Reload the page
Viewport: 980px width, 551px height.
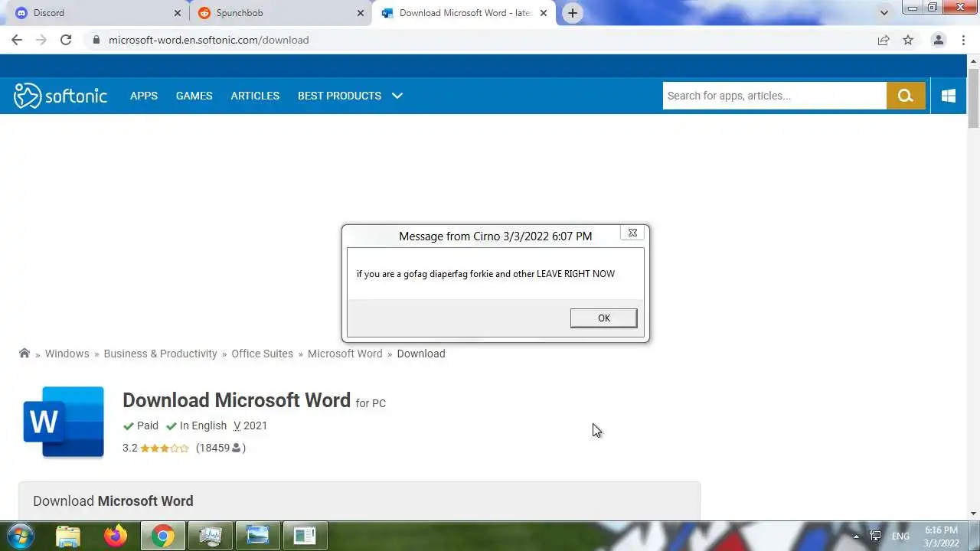(66, 40)
